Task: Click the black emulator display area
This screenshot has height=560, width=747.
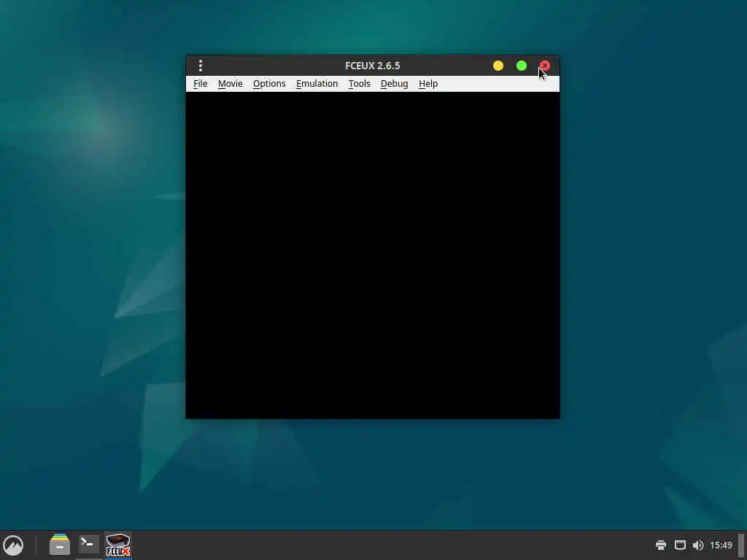Action: pyautogui.click(x=373, y=255)
